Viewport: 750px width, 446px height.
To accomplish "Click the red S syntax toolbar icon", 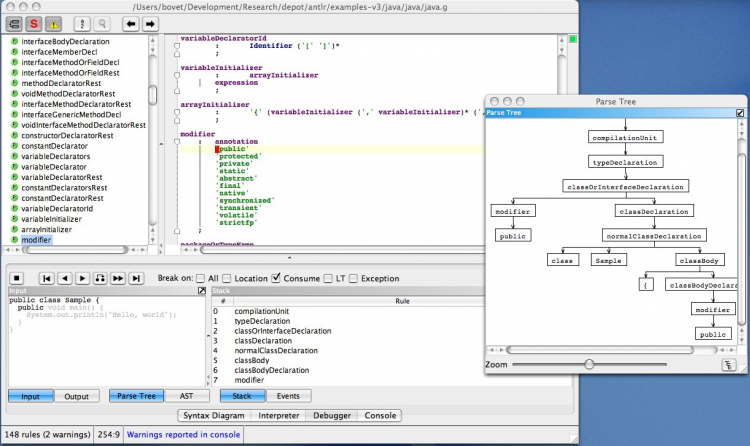I will pyautogui.click(x=33, y=22).
